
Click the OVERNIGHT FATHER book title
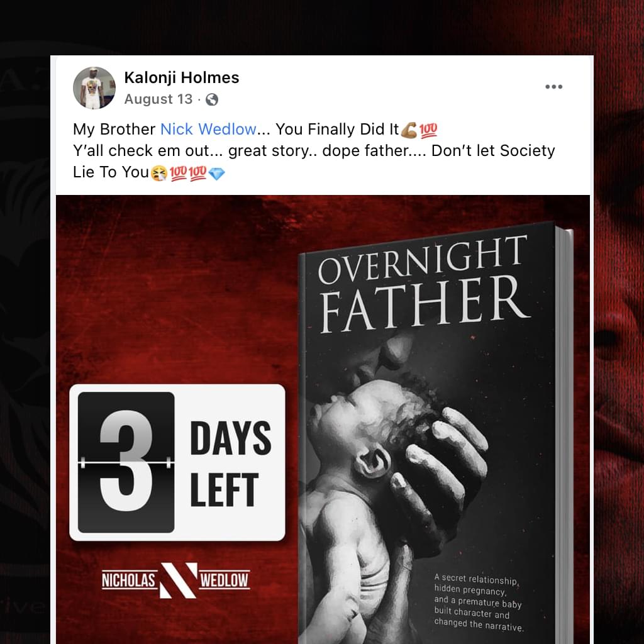pyautogui.click(x=423, y=284)
